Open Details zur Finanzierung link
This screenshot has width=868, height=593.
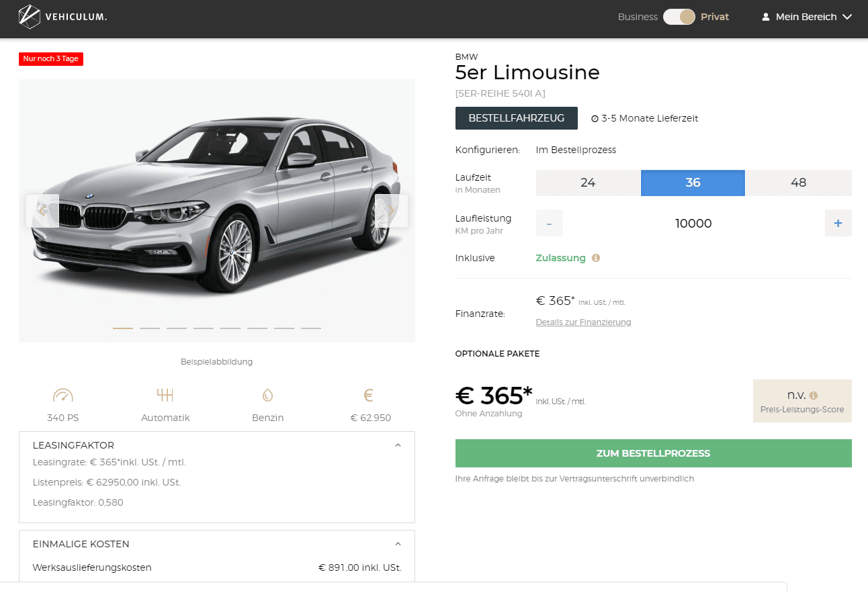tap(583, 322)
